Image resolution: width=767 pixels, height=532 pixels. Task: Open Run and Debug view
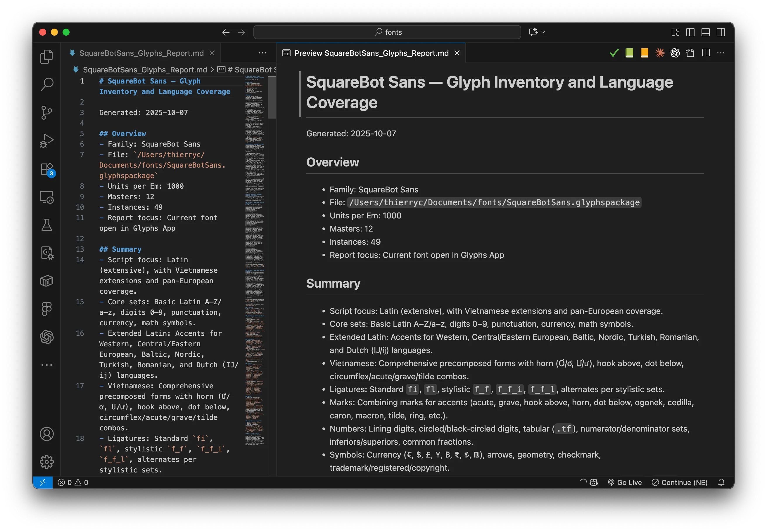[x=46, y=140]
